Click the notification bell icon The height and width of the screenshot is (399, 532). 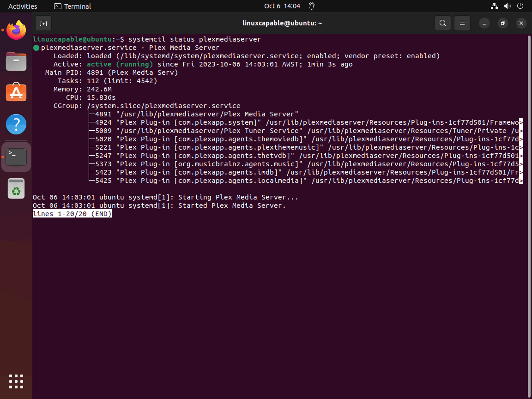[312, 6]
